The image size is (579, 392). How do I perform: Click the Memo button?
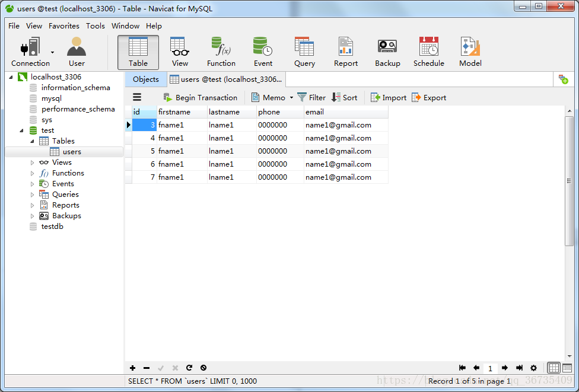pyautogui.click(x=269, y=97)
